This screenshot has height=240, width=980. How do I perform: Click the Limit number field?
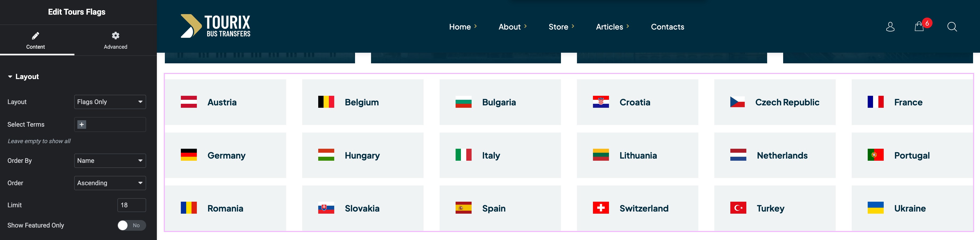click(x=131, y=205)
